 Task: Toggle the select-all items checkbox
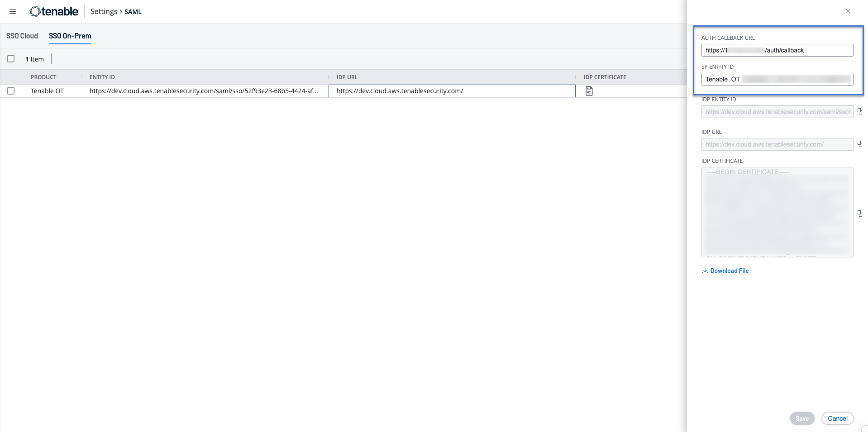(x=11, y=59)
